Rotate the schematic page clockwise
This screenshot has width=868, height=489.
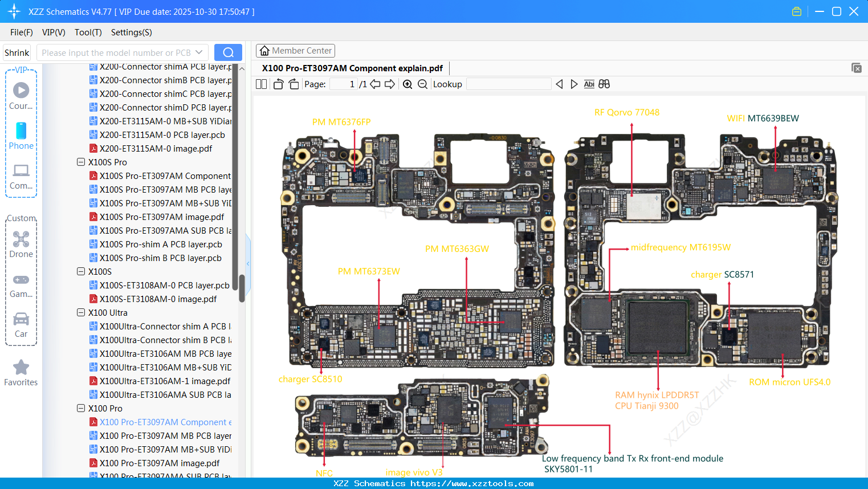tap(293, 84)
